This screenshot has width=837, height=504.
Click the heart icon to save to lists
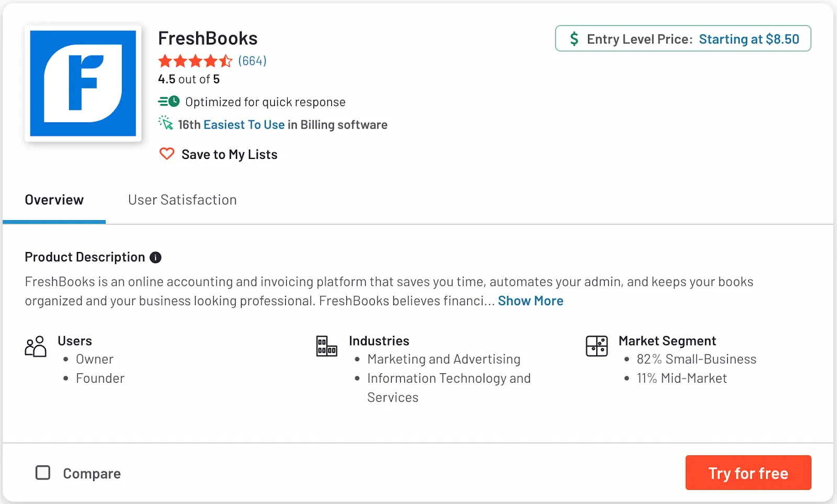[x=166, y=154]
